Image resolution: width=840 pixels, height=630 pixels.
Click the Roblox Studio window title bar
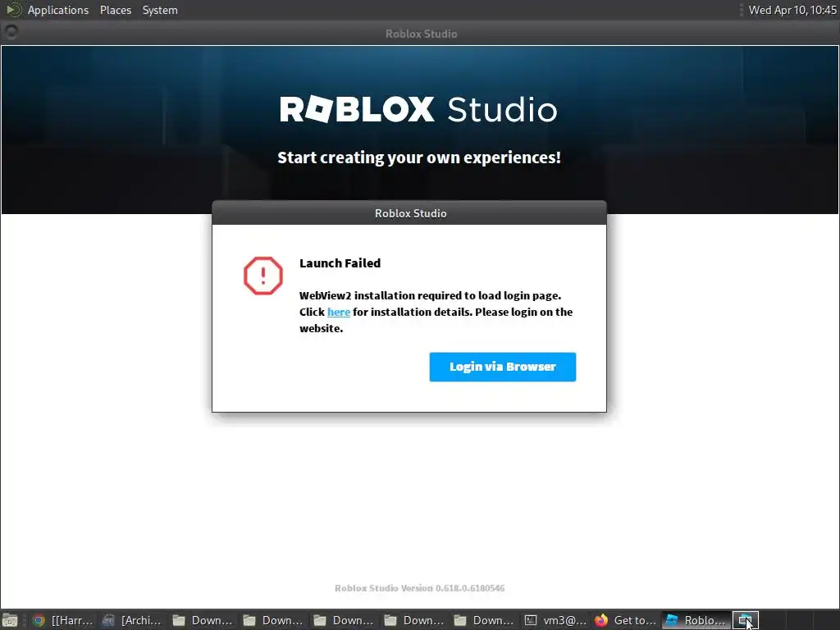[x=420, y=34]
